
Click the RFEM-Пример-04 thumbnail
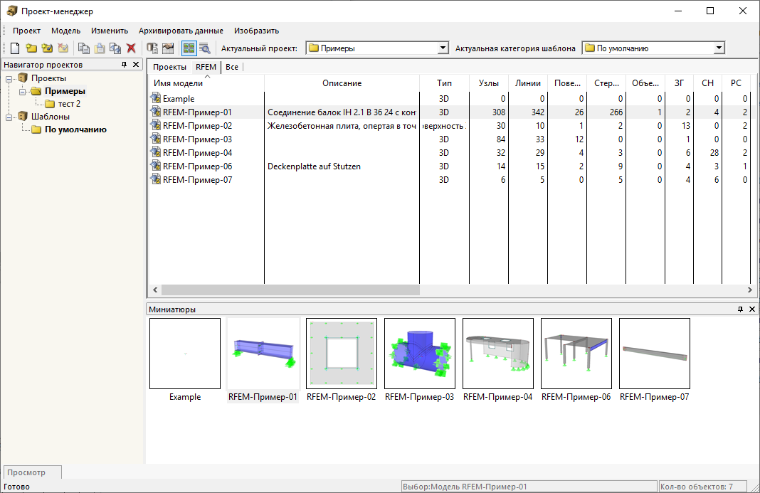(x=498, y=353)
